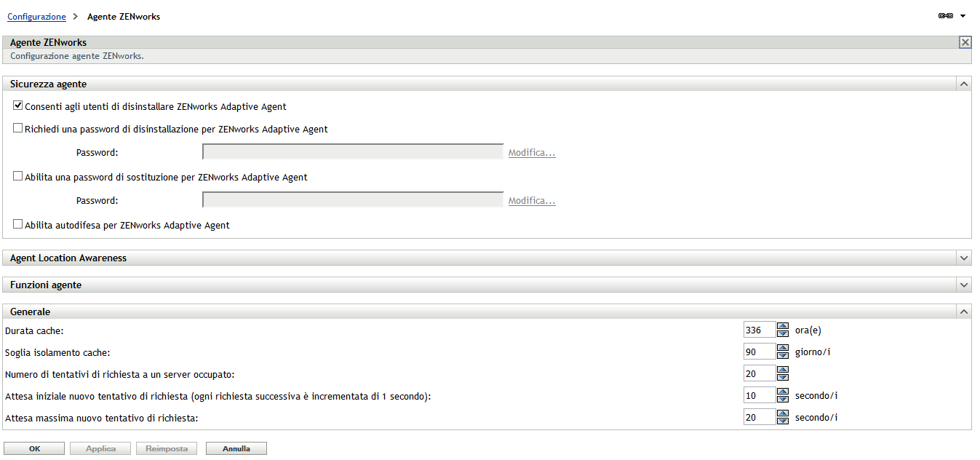Increase Soglia isolamento cache with up arrow

(x=783, y=348)
